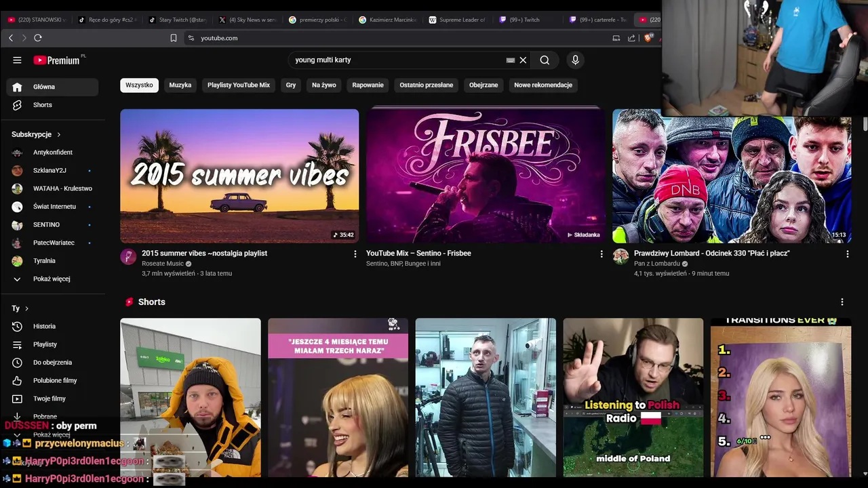Select the Obejrzane chip
This screenshot has height=488, width=868.
pyautogui.click(x=484, y=85)
